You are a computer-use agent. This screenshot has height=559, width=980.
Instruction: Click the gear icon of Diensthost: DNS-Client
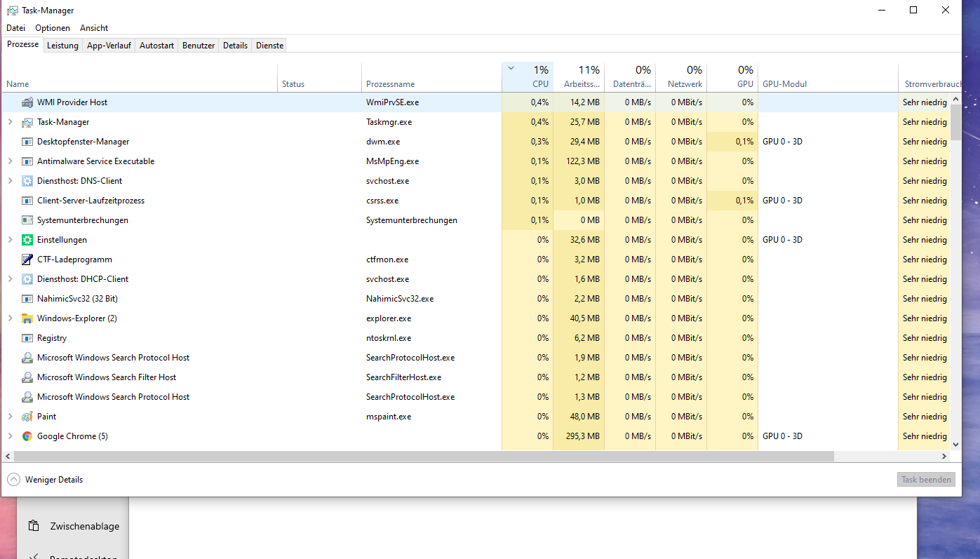[x=27, y=181]
